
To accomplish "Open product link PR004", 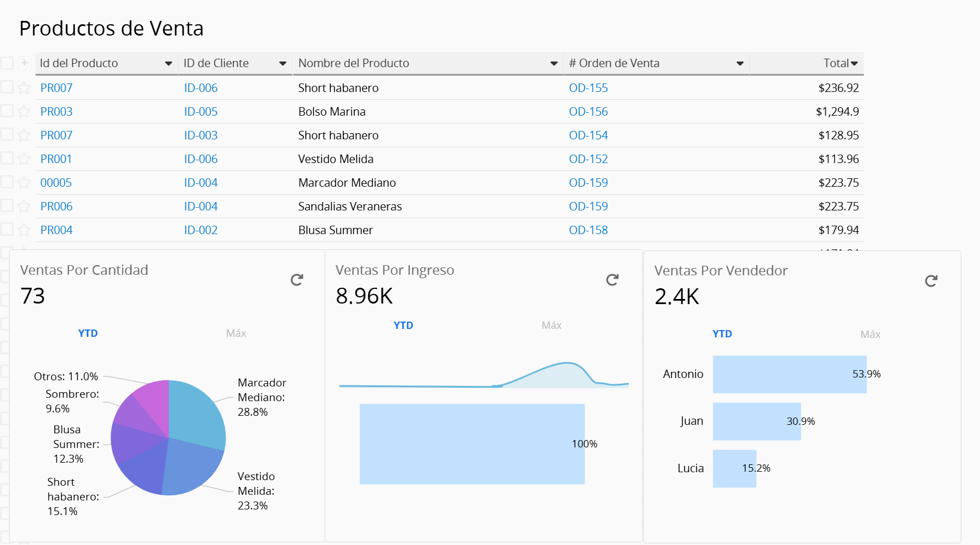I will click(56, 230).
